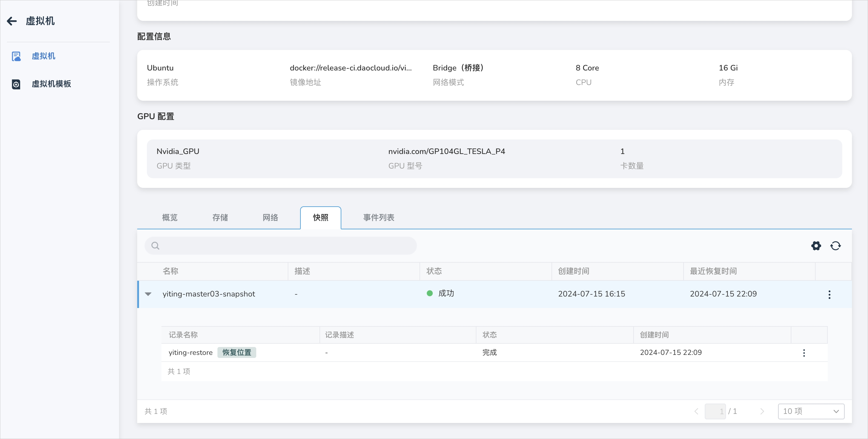The width and height of the screenshot is (868, 439).
Task: Open table column settings gear
Action: [x=816, y=245]
